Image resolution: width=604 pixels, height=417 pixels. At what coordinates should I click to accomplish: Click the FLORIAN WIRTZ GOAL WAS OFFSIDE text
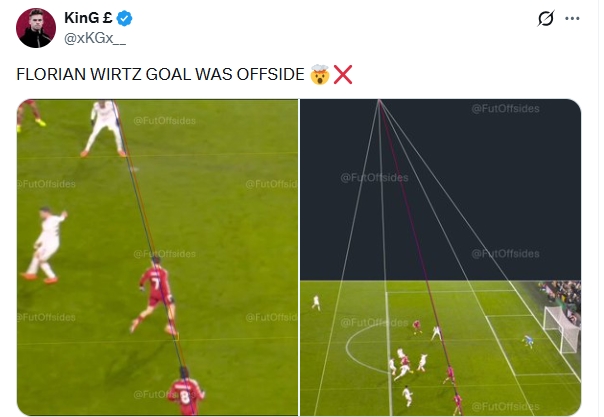click(x=160, y=74)
